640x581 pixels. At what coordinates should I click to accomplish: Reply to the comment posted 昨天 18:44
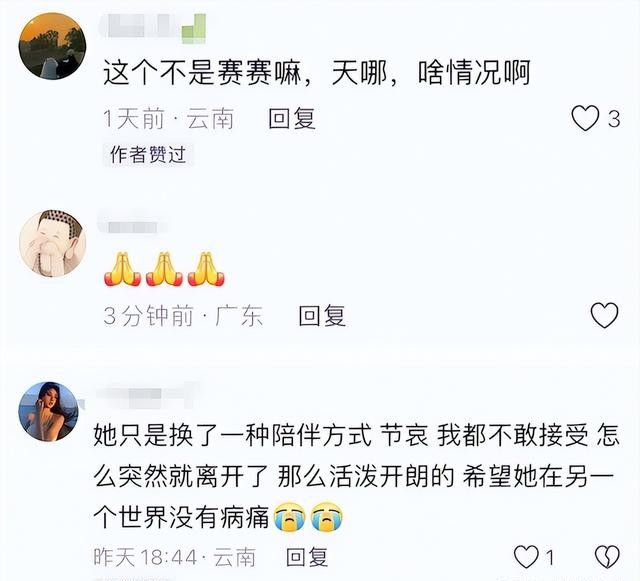[x=307, y=557]
